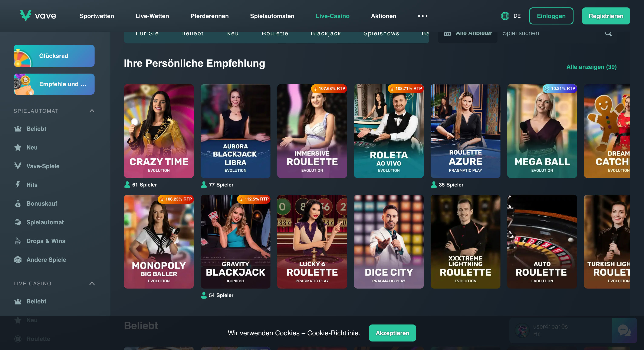Image resolution: width=644 pixels, height=350 pixels.
Task: Open the language globe icon
Action: click(x=505, y=16)
